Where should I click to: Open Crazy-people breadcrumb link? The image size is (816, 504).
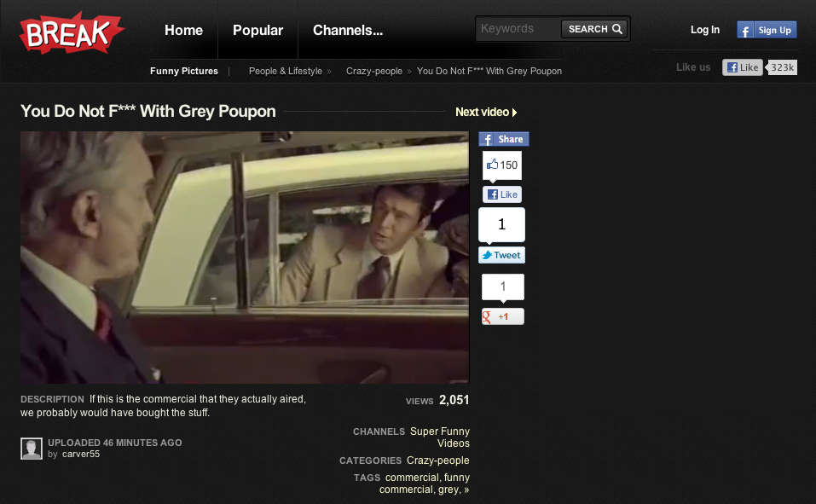coord(374,71)
